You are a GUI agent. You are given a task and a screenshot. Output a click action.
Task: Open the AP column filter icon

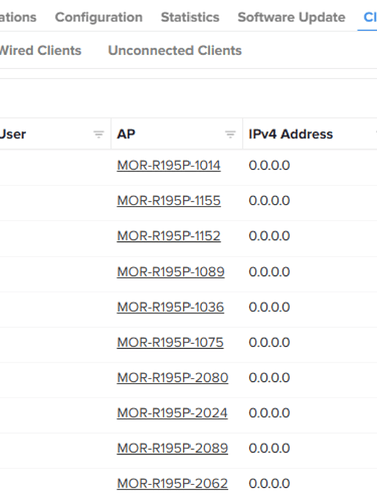tap(230, 134)
